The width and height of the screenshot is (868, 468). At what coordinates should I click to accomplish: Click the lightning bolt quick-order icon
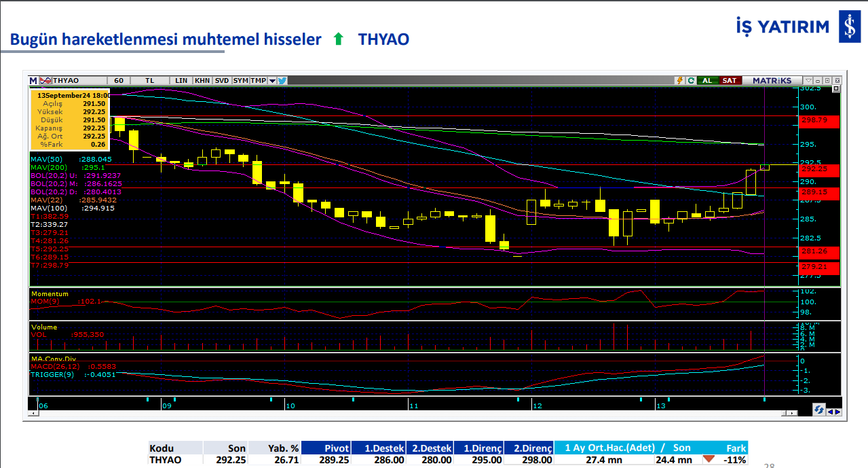(x=679, y=80)
